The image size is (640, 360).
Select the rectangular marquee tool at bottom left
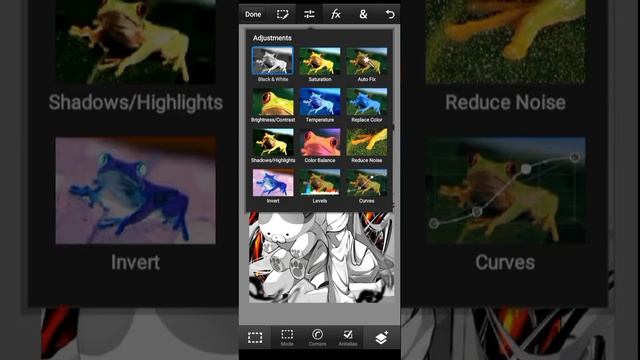click(255, 338)
